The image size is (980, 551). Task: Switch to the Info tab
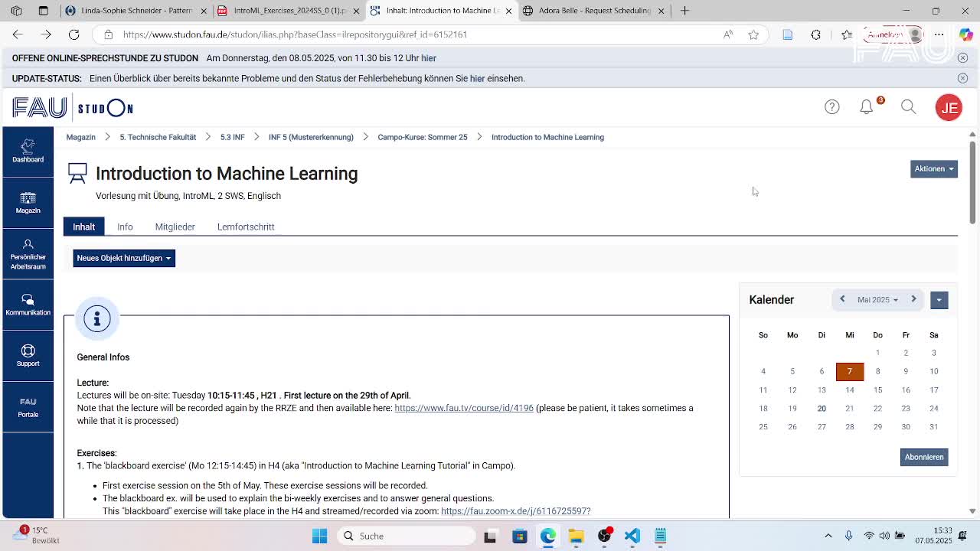[x=125, y=227]
